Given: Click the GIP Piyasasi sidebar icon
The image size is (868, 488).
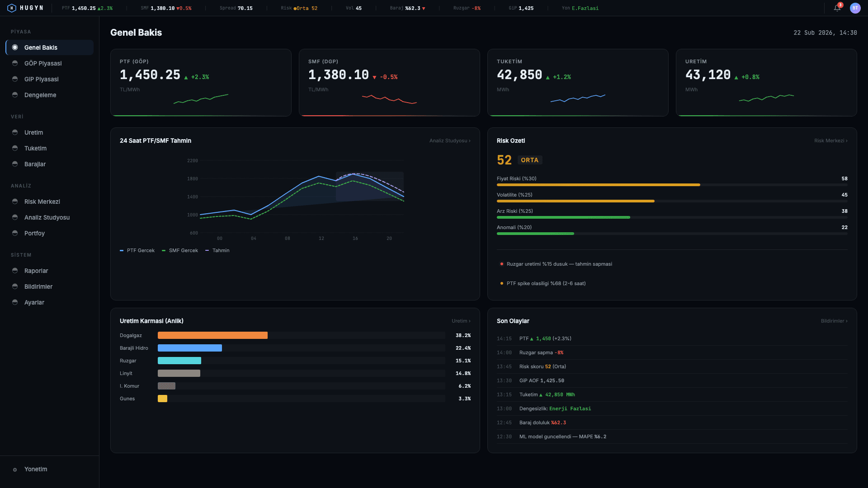Looking at the screenshot, I should tap(15, 79).
